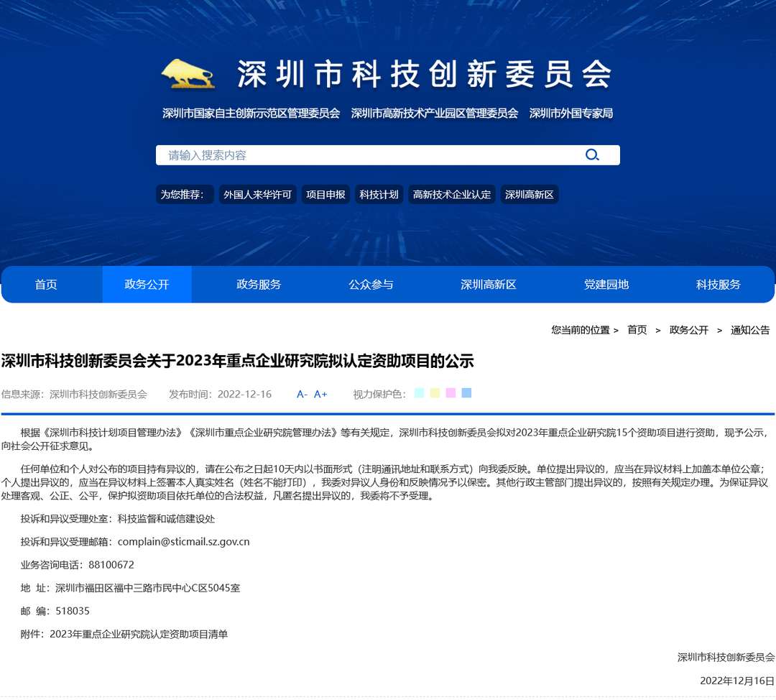Select the 科技服务 navigation tab
776x700 pixels.
click(719, 285)
